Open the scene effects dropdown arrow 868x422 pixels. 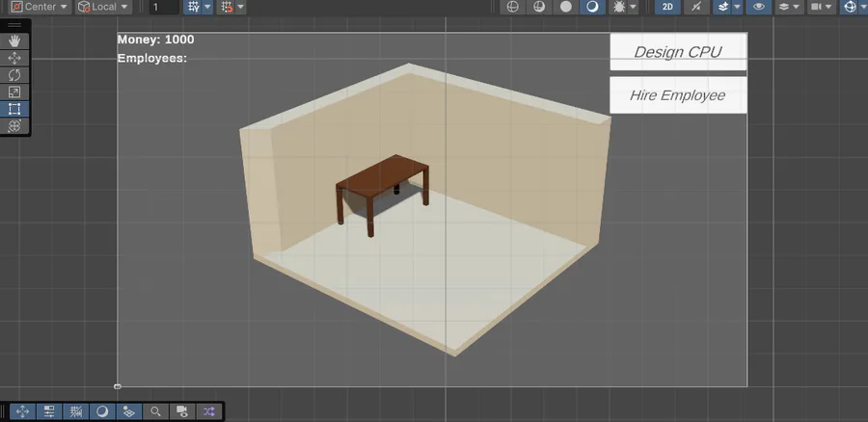tap(737, 7)
